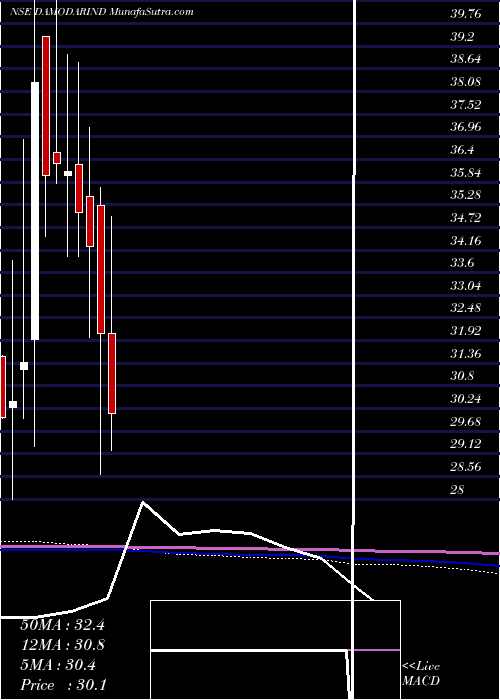Click the 50MA : 32.4 readout
The height and width of the screenshot is (700, 500).
[x=62, y=625]
